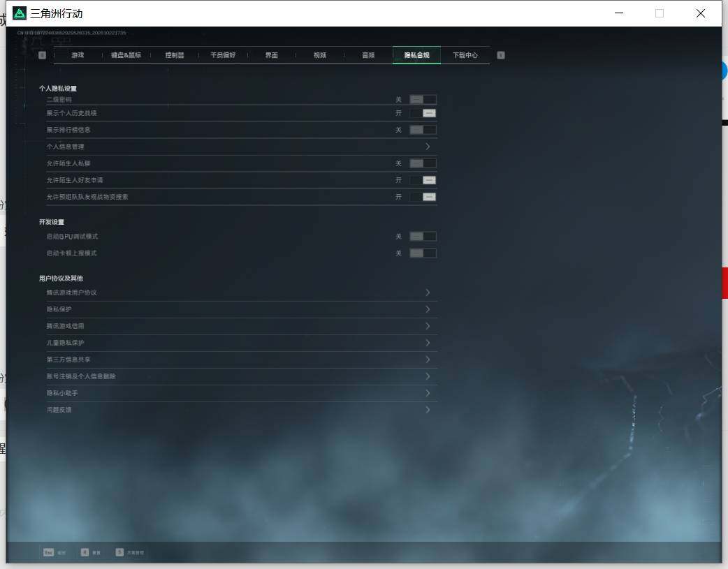Switch to the 游戏 tab

coord(78,55)
